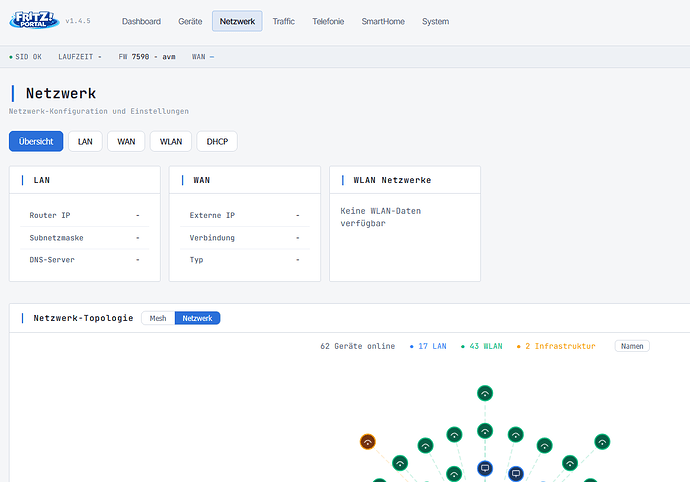Click the Typ row in WAN card

245,260
